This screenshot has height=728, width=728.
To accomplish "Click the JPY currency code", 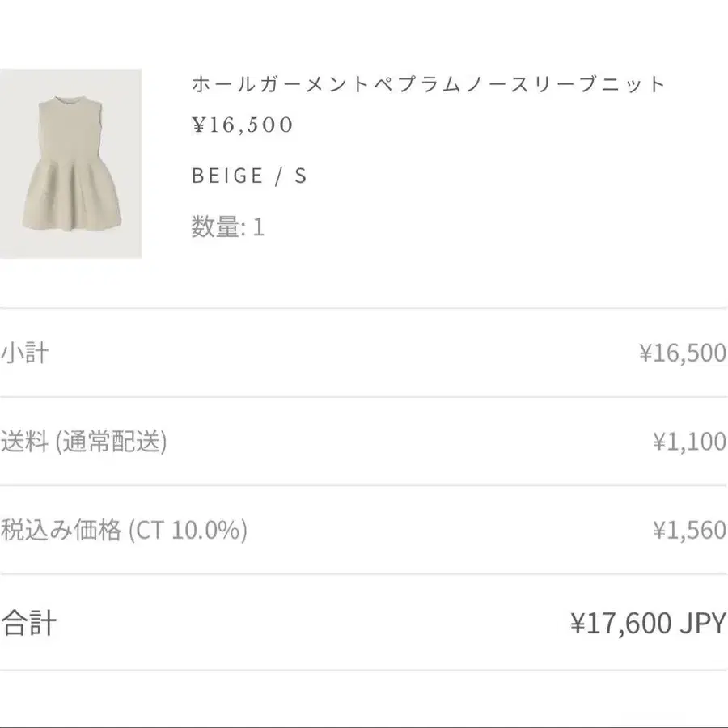I will coord(703,624).
